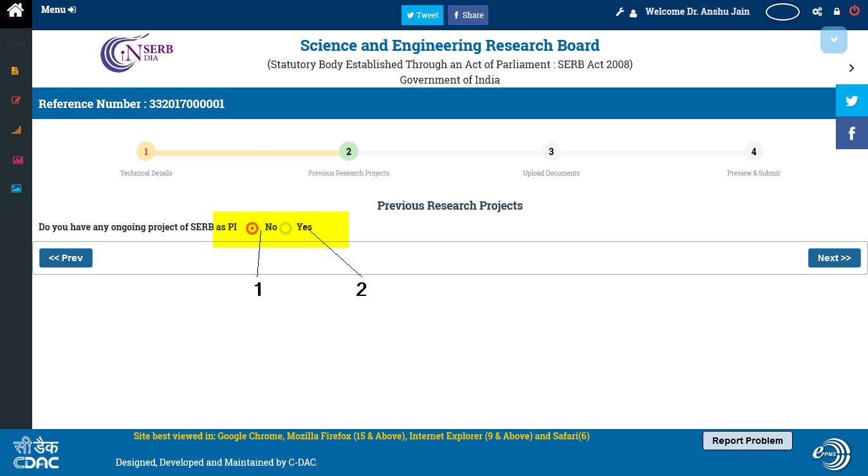Click the Next >> button
This screenshot has width=868, height=476.
click(834, 258)
